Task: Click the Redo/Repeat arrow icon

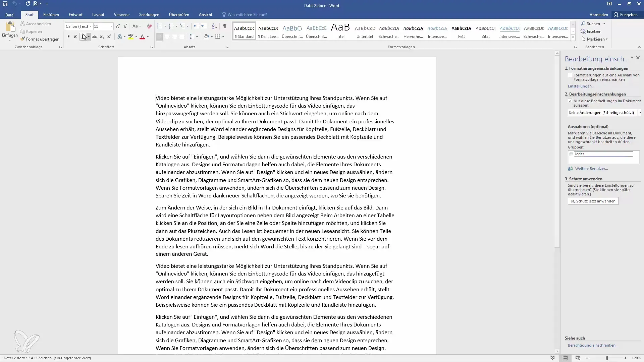Action: 28,4
